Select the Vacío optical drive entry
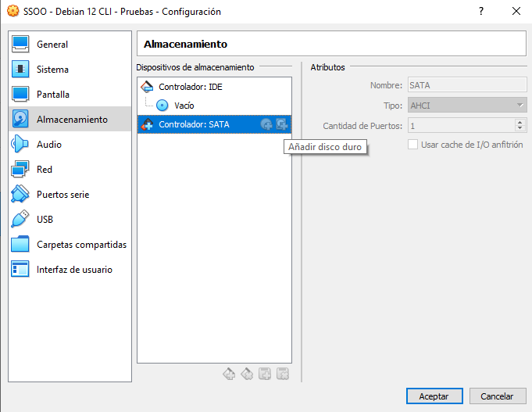 coord(184,105)
